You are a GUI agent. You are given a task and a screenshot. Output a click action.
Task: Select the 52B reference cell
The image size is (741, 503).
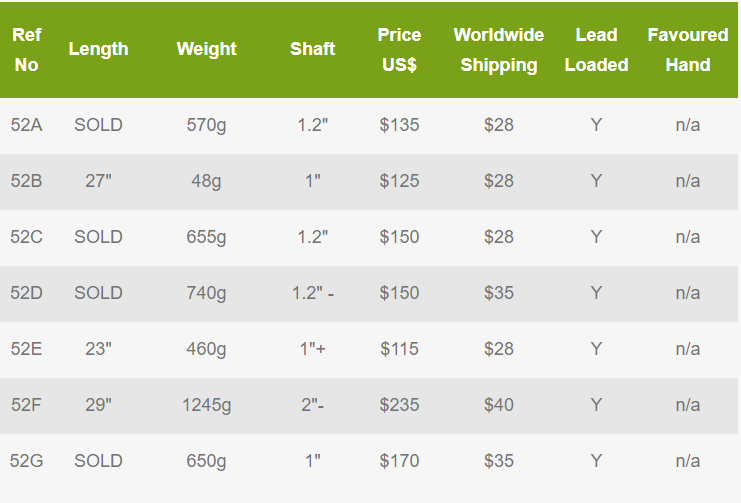tap(26, 181)
